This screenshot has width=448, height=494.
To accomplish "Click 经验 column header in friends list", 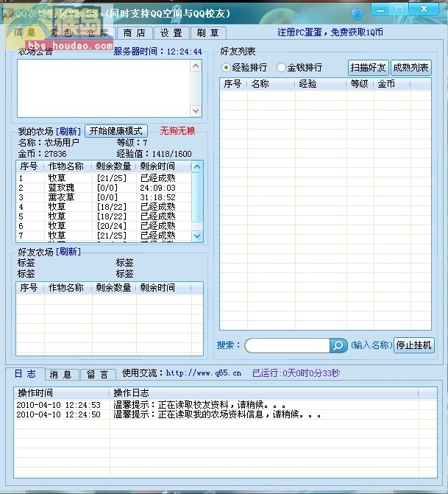I will [321, 84].
